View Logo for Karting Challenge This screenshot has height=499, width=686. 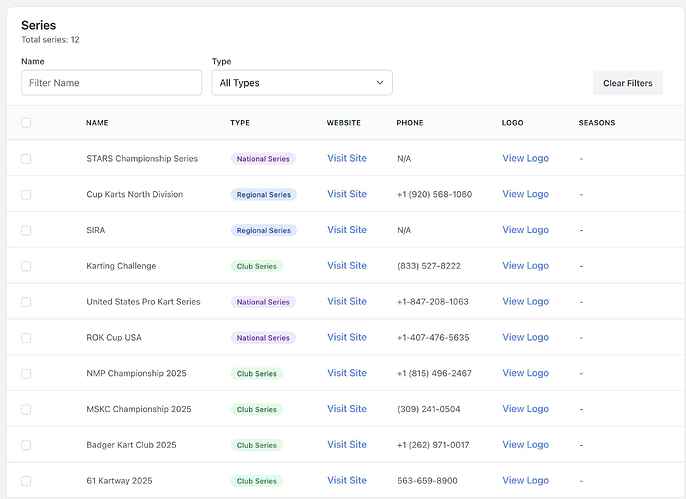click(x=525, y=266)
